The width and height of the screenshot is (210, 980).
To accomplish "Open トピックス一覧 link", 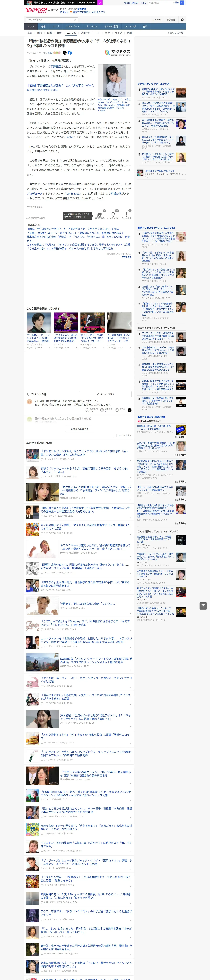I will pos(175,33).
